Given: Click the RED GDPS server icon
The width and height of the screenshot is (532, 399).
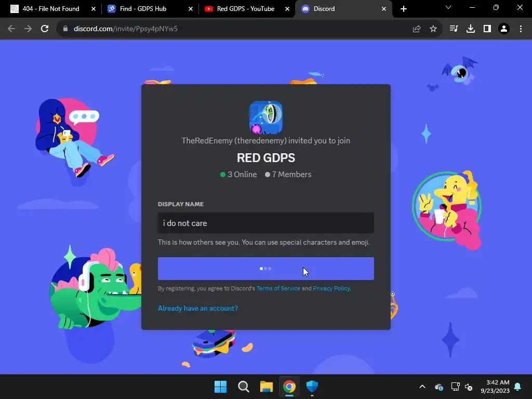Looking at the screenshot, I should (x=265, y=117).
